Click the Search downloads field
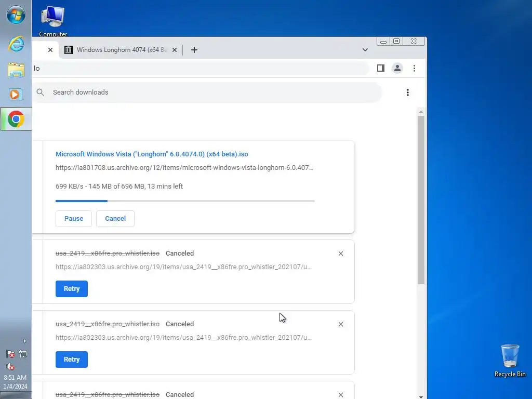 coord(207,92)
